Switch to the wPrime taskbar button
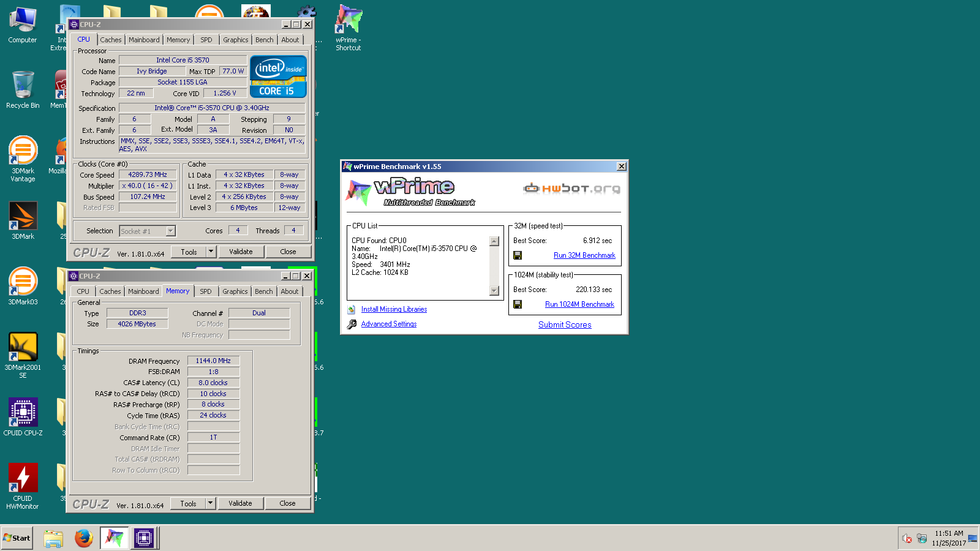 click(x=114, y=539)
